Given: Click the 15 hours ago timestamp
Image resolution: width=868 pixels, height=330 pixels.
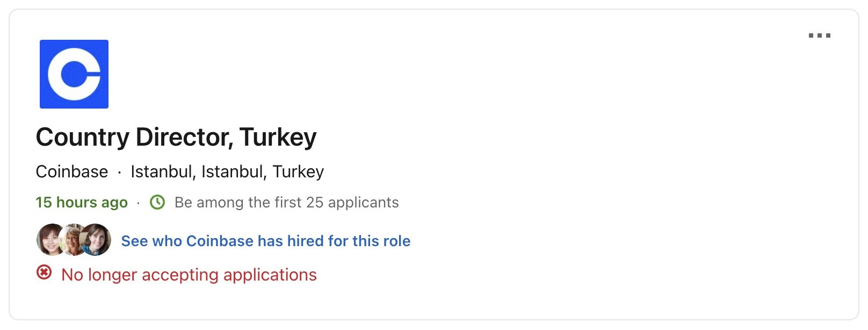Looking at the screenshot, I should tap(81, 203).
